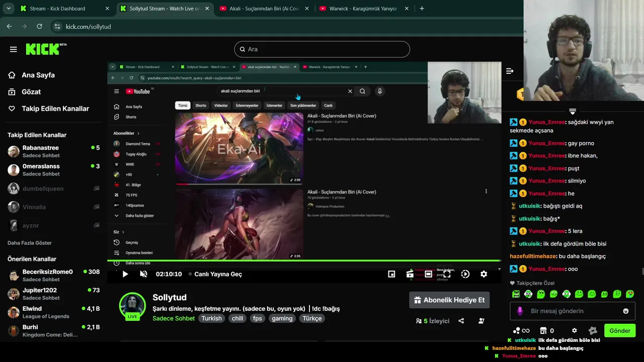Unmute the stream via the muted speaker icon
Viewport: 644px width, 362px height.
pos(143,274)
